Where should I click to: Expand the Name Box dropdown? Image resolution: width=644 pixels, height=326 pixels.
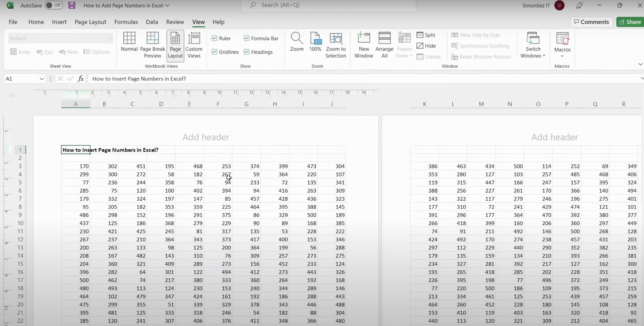tap(42, 79)
